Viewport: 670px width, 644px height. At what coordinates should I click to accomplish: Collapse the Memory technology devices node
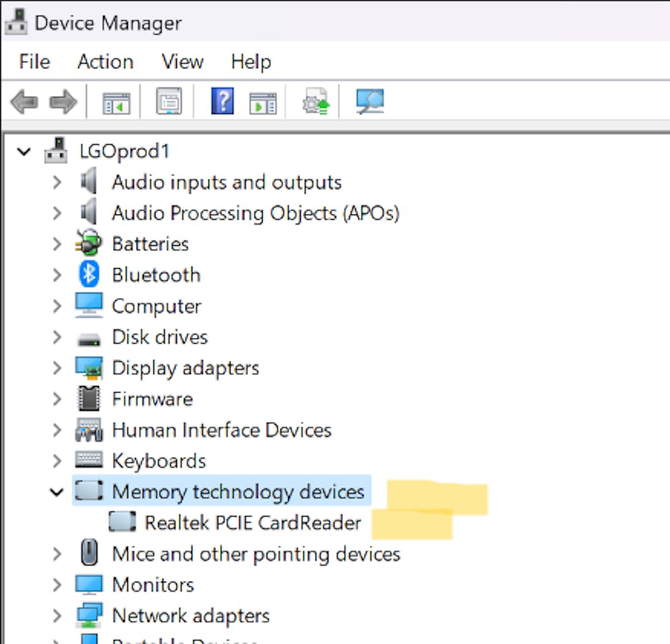57,492
